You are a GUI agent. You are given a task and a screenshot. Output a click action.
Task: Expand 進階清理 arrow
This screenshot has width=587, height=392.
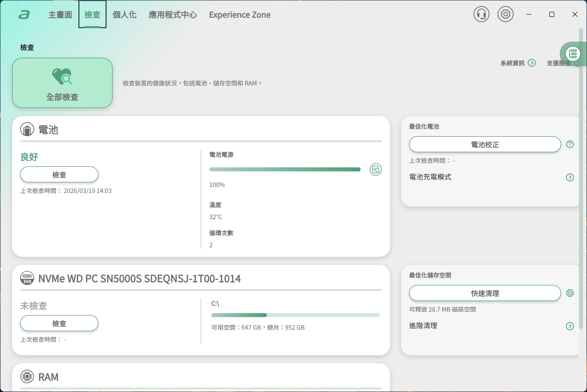(x=570, y=326)
